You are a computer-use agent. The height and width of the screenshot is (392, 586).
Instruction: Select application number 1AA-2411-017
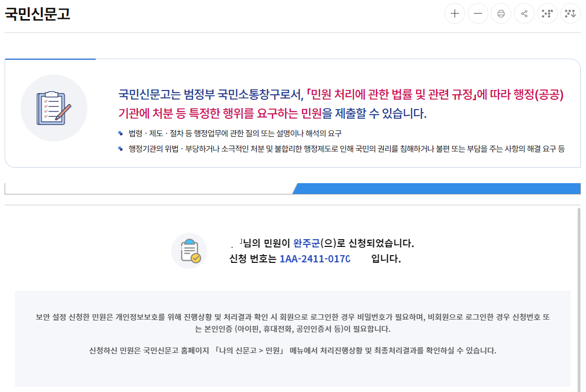(315, 259)
